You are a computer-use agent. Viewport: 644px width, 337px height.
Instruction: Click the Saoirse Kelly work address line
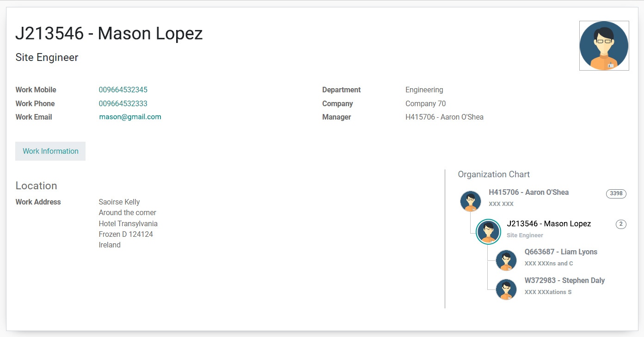119,202
